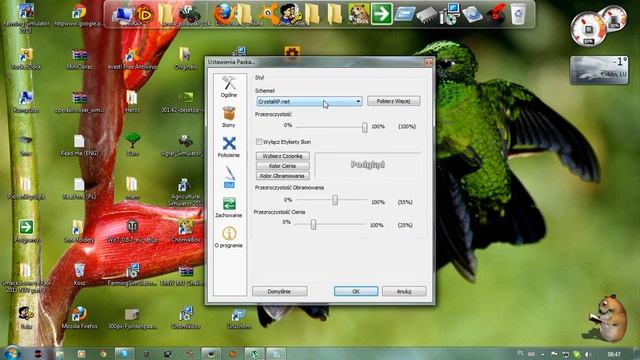
Task: Click the computer-and-disc installer icon in the dock
Action: click(x=450, y=14)
